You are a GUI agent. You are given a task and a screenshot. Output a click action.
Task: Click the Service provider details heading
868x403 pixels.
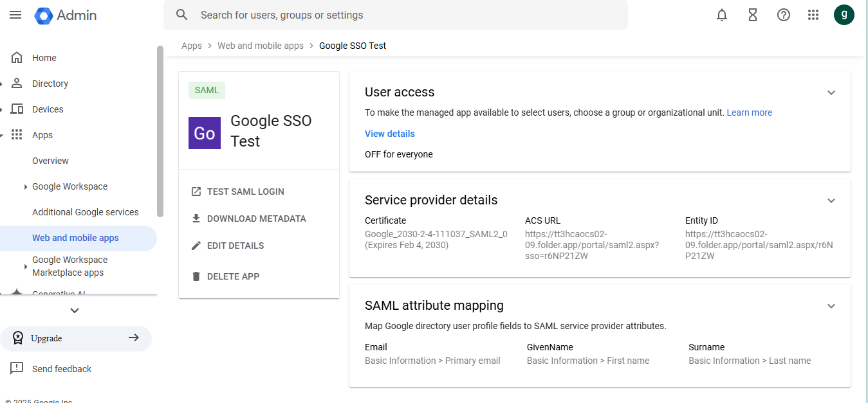(431, 200)
